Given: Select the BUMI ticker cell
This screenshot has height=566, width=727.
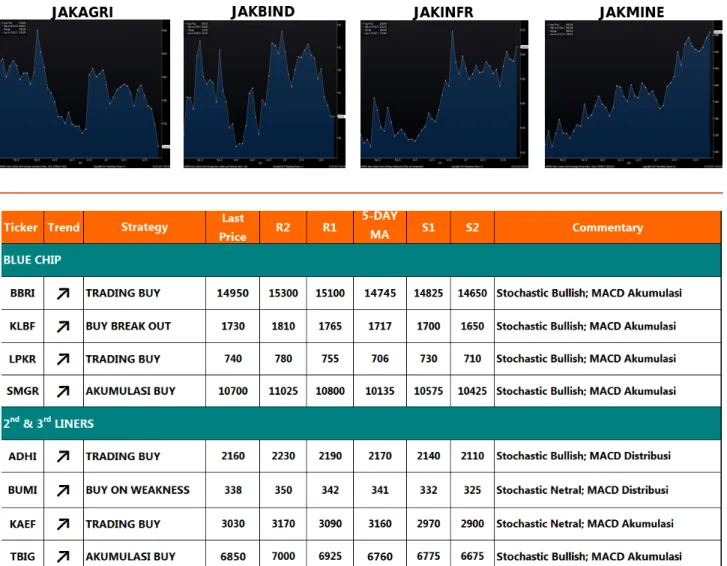Looking at the screenshot, I should pos(22,490).
